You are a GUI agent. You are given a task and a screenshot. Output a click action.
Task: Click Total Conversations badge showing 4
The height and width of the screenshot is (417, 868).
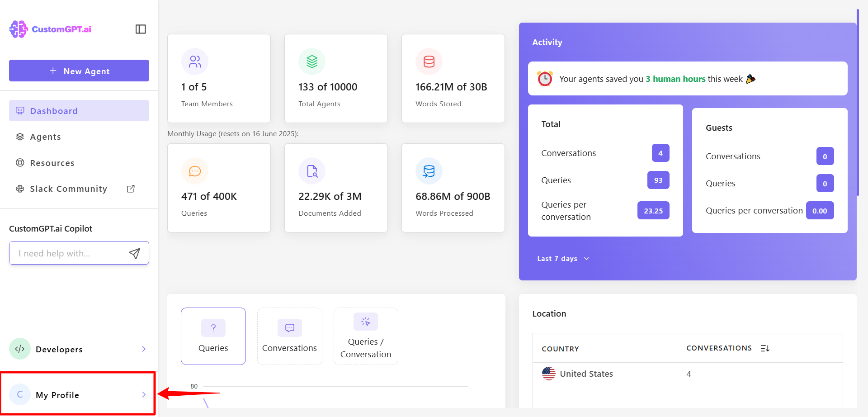(660, 153)
